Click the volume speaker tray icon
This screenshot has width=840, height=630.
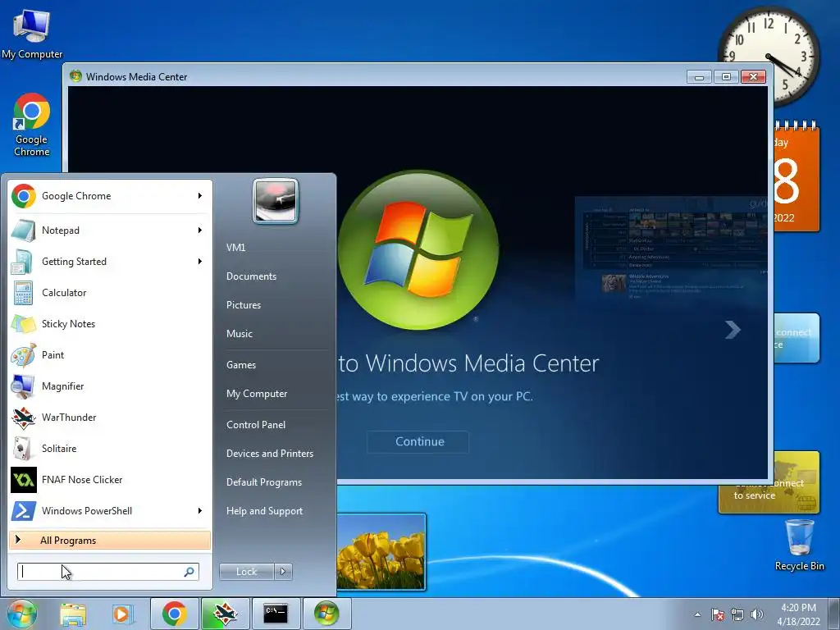click(757, 614)
